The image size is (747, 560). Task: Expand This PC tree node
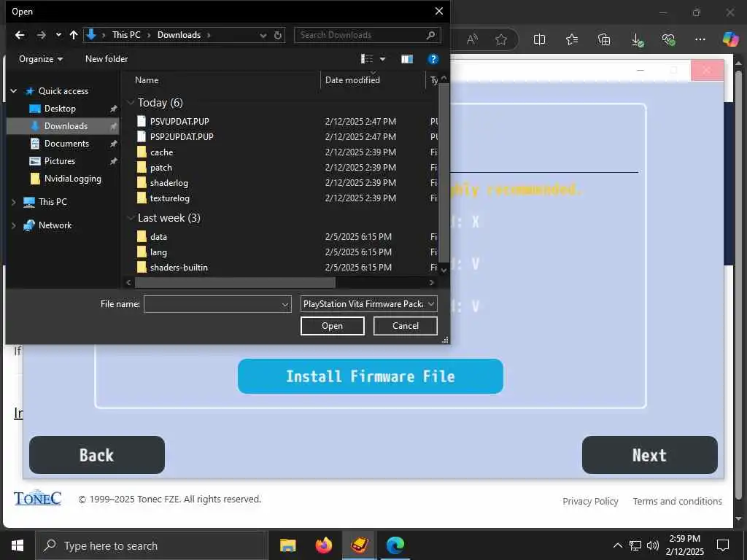[13, 203]
